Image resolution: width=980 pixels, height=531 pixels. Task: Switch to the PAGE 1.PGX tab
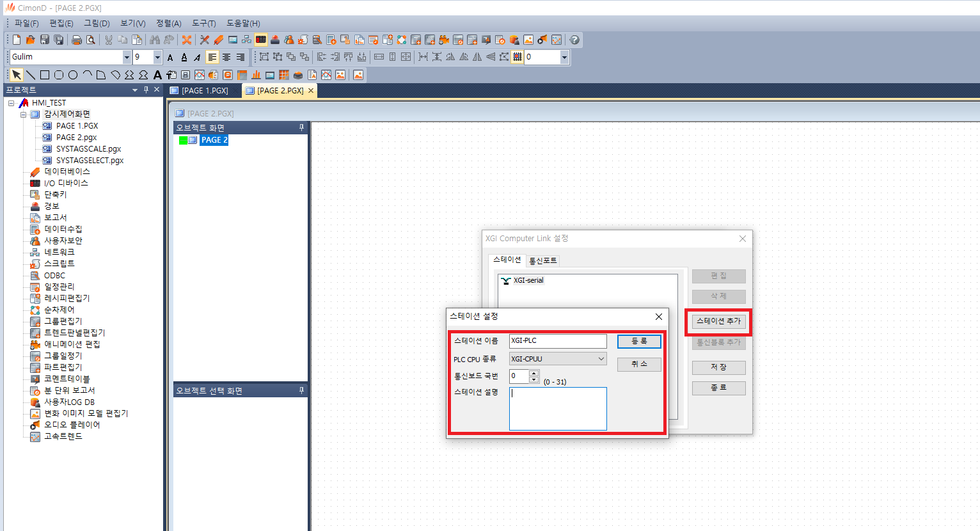(205, 91)
